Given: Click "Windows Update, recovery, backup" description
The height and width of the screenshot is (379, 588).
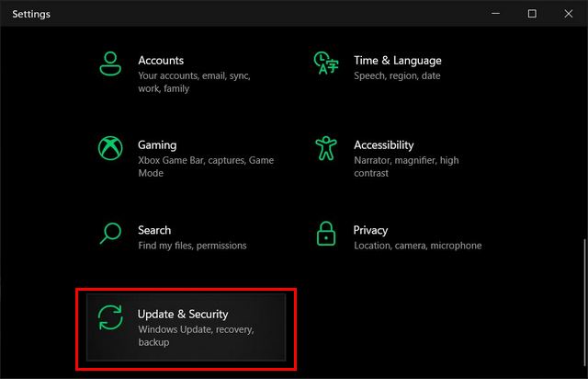Looking at the screenshot, I should [196, 336].
